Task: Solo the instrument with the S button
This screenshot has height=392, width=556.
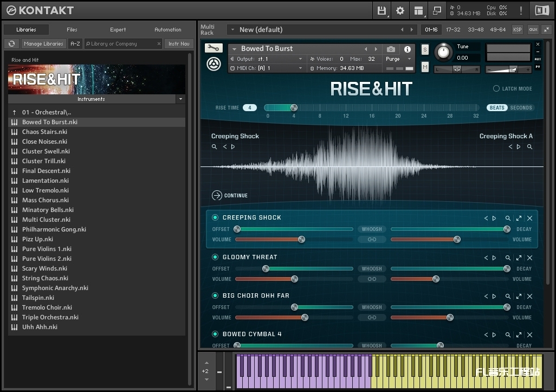Action: pos(425,49)
